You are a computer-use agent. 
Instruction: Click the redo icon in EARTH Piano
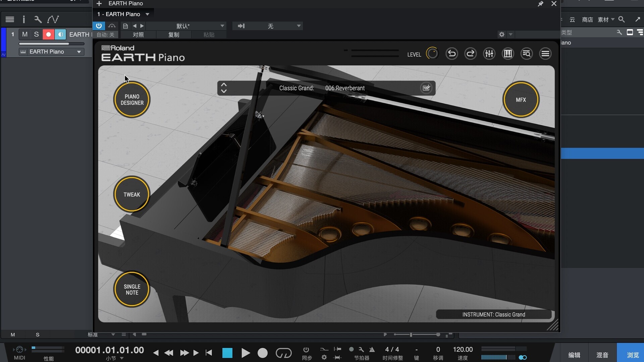471,54
